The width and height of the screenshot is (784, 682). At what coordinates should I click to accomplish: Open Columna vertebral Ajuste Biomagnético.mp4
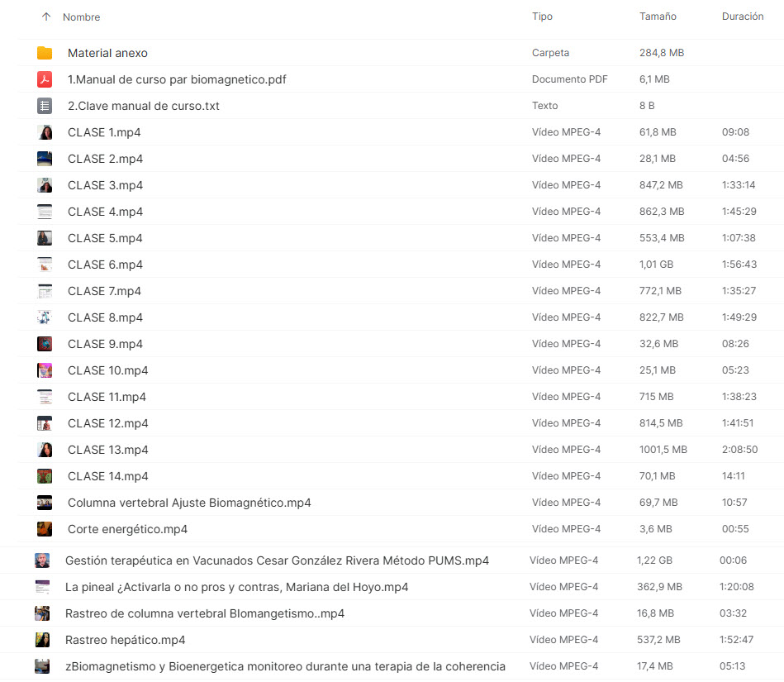tap(189, 503)
